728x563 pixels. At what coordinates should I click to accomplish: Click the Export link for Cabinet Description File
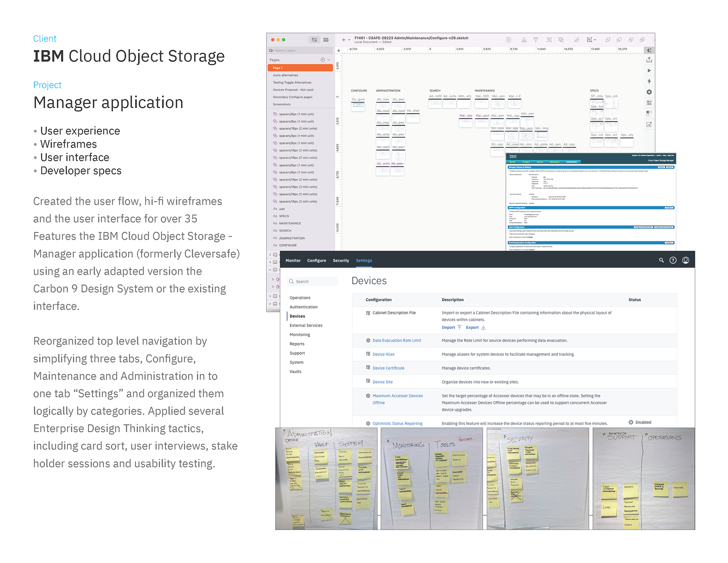point(476,327)
